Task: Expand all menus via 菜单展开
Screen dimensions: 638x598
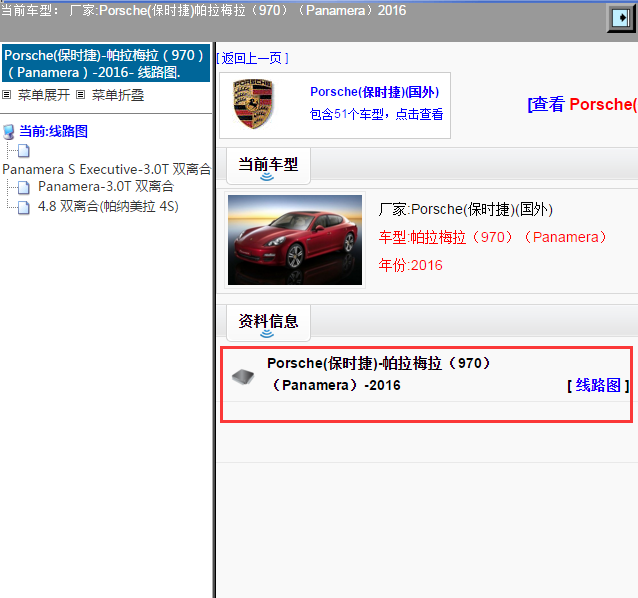Action: (44, 95)
